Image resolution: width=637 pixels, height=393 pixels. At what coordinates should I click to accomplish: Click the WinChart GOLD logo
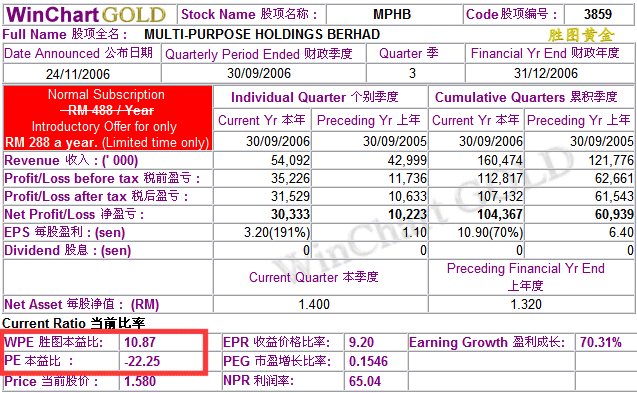[x=86, y=15]
